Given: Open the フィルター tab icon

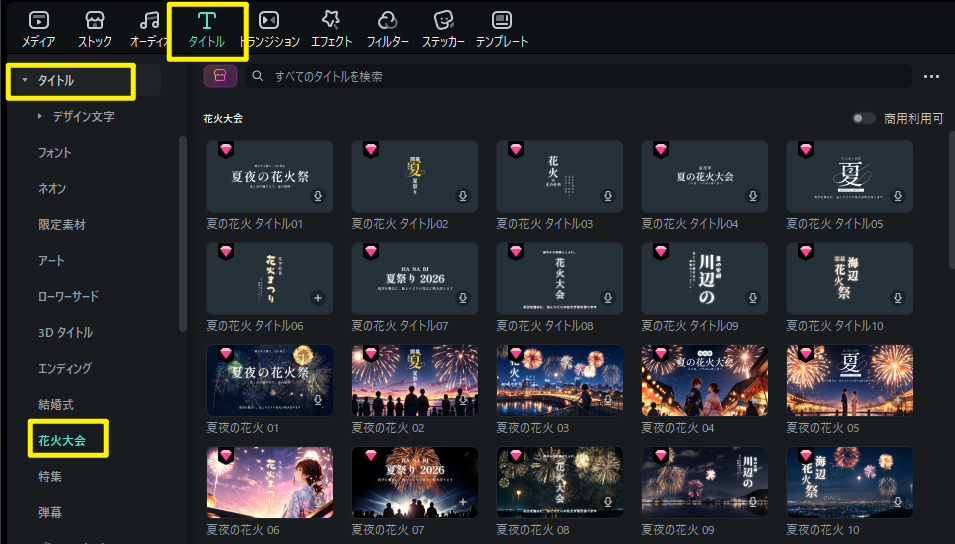Looking at the screenshot, I should pyautogui.click(x=387, y=21).
